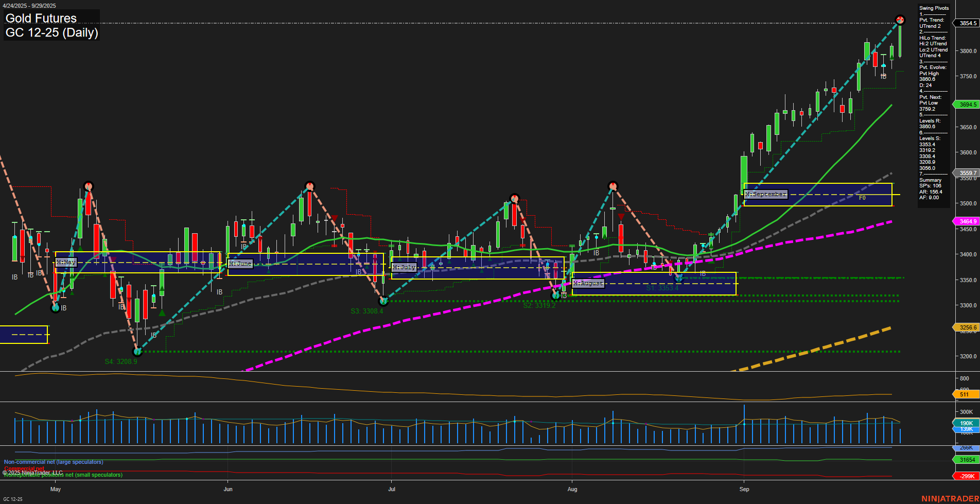
Task: Click the S2: 3319.2 support level label
Action: (539, 305)
